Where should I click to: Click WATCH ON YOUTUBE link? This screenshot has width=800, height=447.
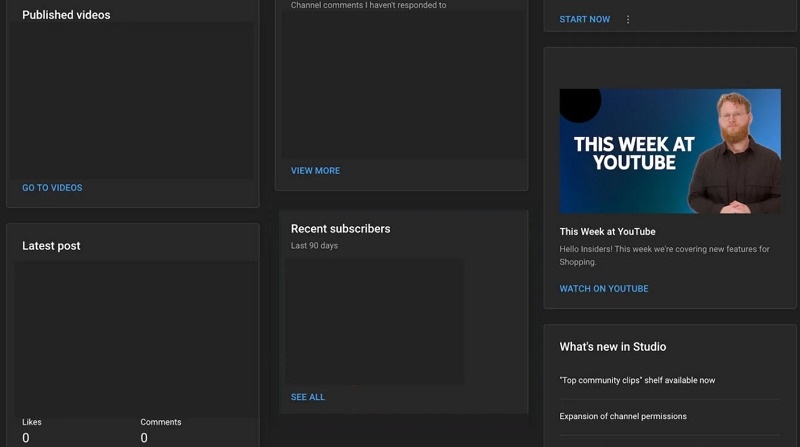click(x=604, y=289)
